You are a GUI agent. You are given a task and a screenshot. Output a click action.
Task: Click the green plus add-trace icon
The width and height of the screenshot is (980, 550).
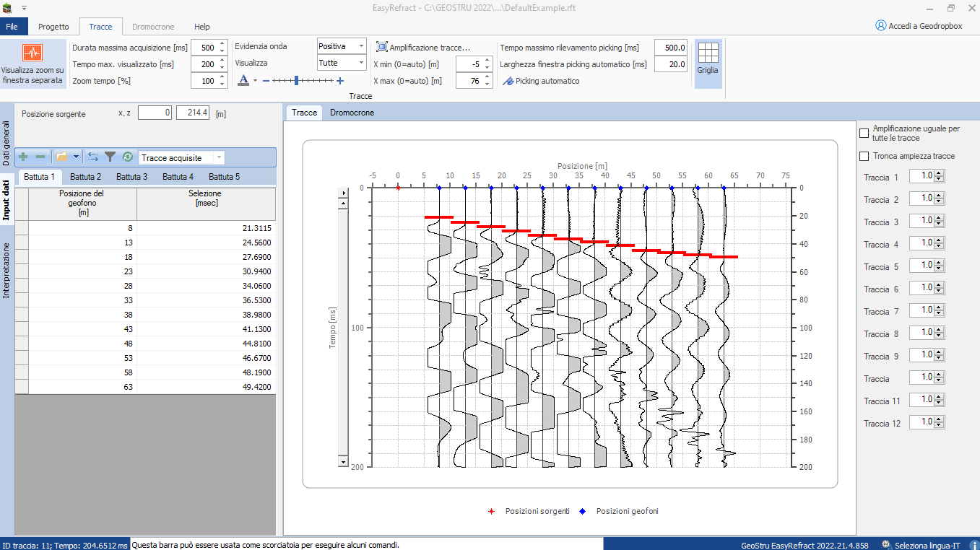coord(23,157)
